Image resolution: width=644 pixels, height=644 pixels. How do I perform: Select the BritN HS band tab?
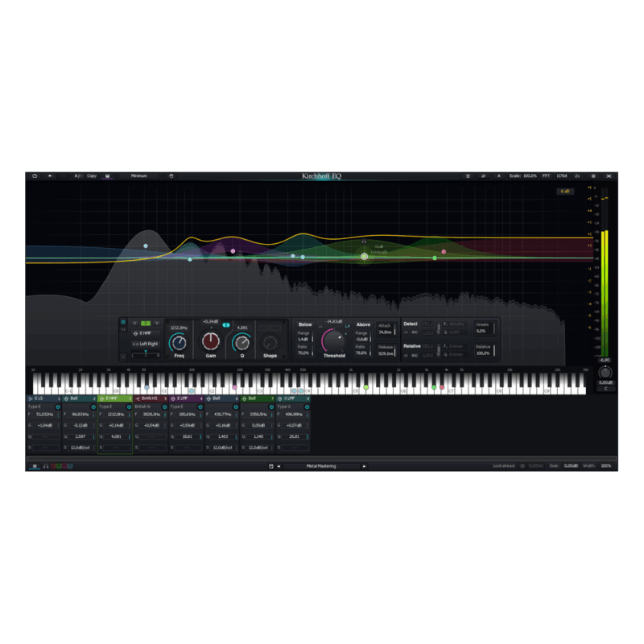coord(151,398)
